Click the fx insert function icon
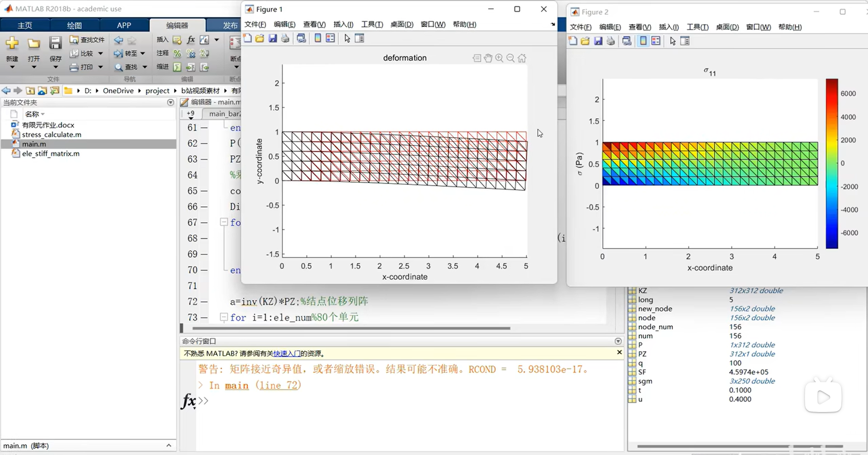The width and height of the screenshot is (868, 455). (191, 40)
